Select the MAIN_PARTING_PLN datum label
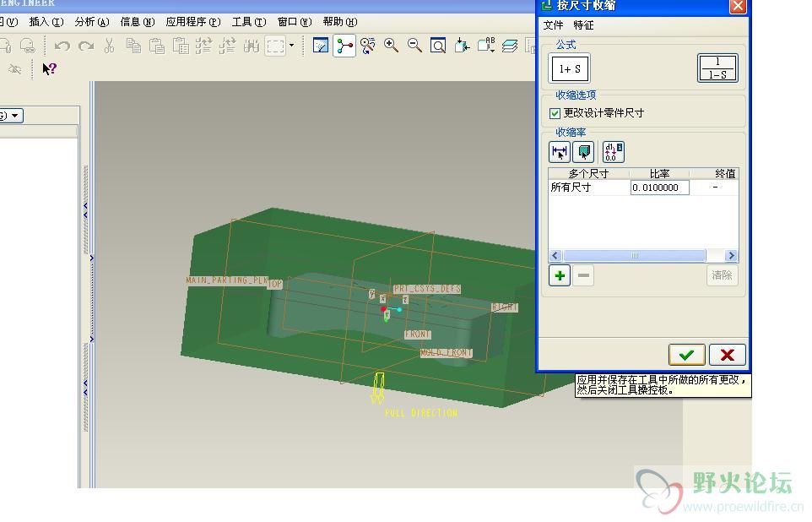 [226, 280]
